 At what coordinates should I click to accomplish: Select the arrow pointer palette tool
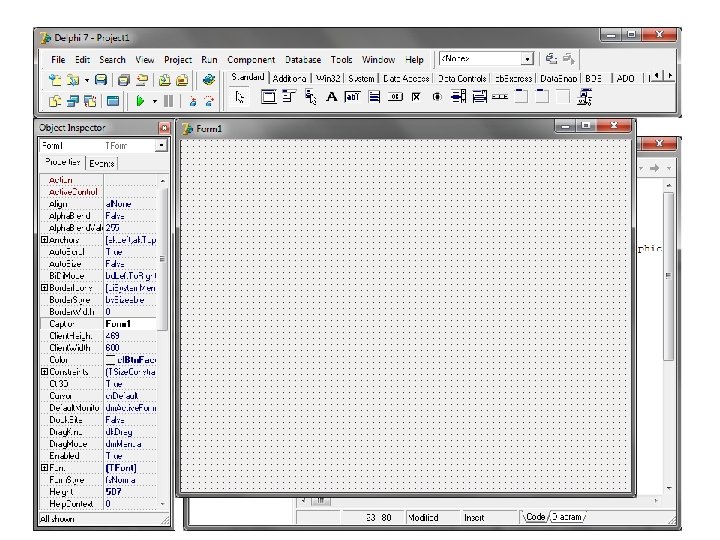pyautogui.click(x=240, y=97)
